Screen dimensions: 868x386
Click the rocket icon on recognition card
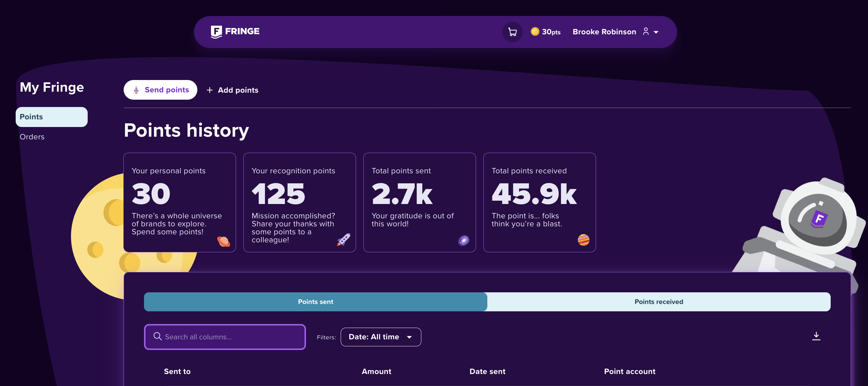click(x=343, y=239)
